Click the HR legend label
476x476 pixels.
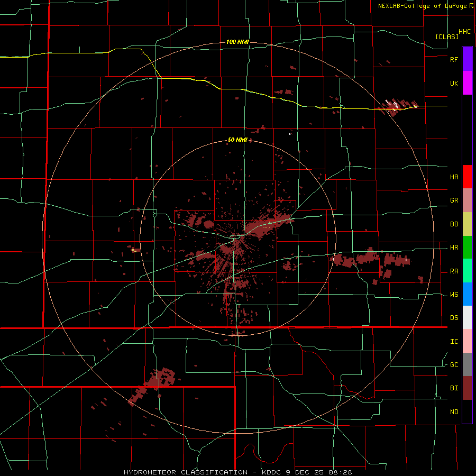pos(454,248)
